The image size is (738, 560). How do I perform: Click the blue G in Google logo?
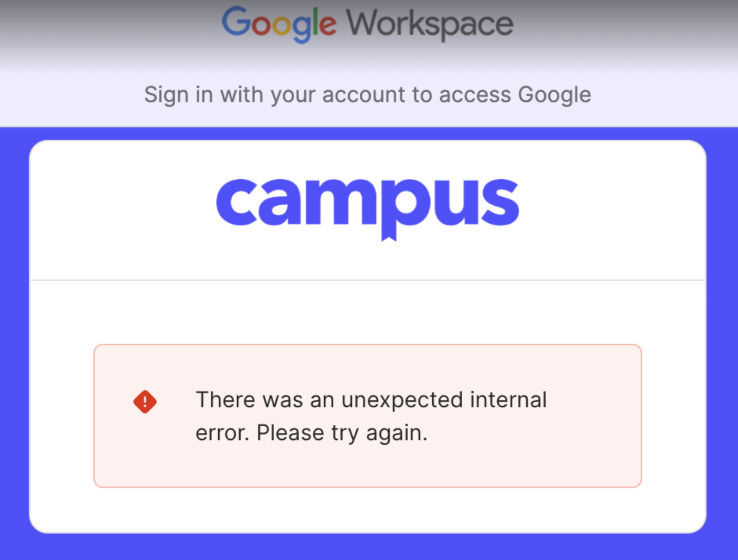pos(236,22)
